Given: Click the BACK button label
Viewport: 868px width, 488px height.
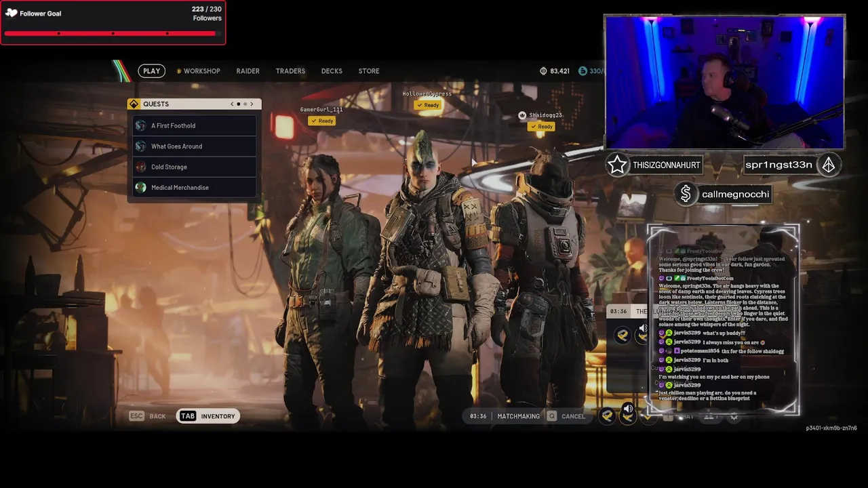Looking at the screenshot, I should coord(157,416).
